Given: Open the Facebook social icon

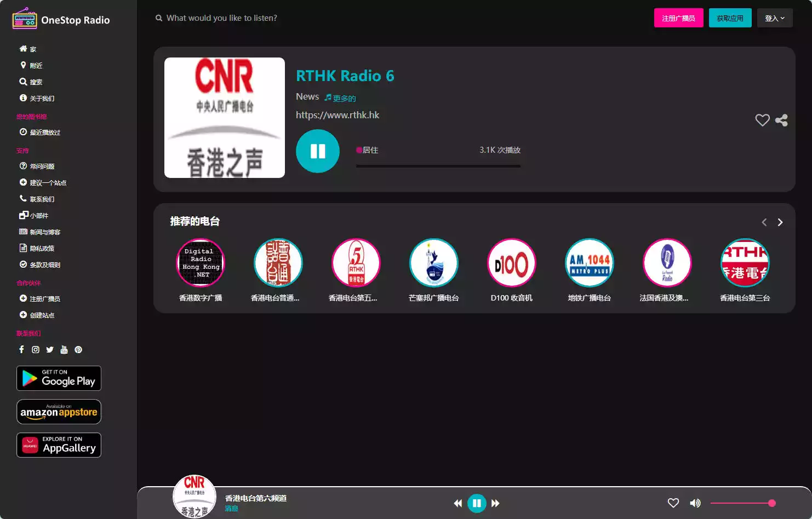Looking at the screenshot, I should tap(21, 349).
